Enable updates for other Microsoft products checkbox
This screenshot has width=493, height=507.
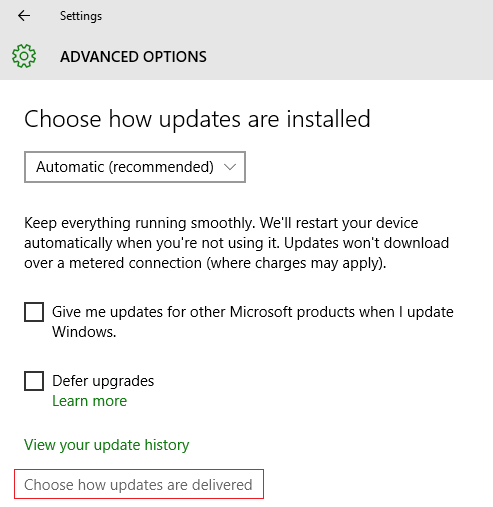click(x=34, y=312)
